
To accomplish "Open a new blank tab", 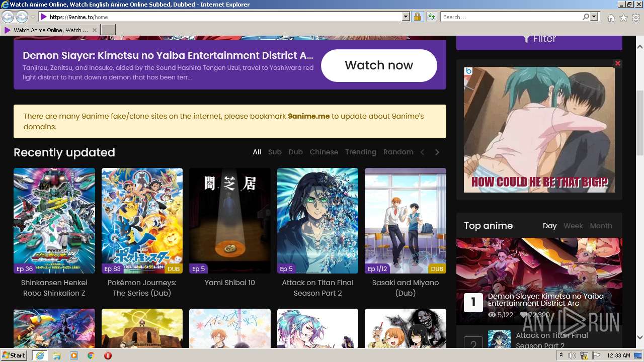I will [x=108, y=30].
